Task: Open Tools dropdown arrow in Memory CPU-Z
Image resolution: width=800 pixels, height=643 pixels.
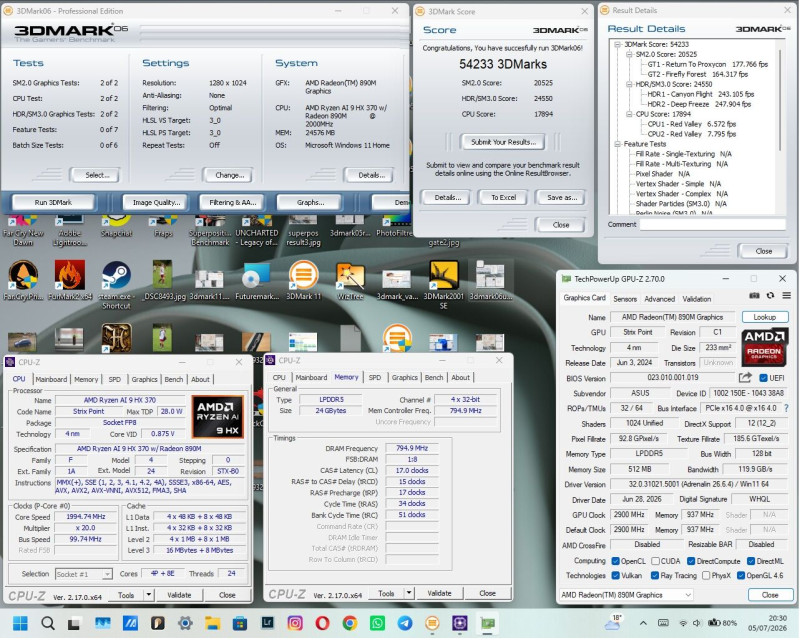Action: pyautogui.click(x=409, y=593)
